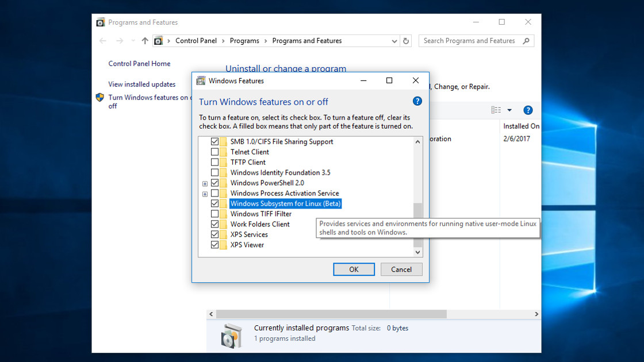Select the TFTP Client row text
This screenshot has height=362, width=644.
[248, 162]
